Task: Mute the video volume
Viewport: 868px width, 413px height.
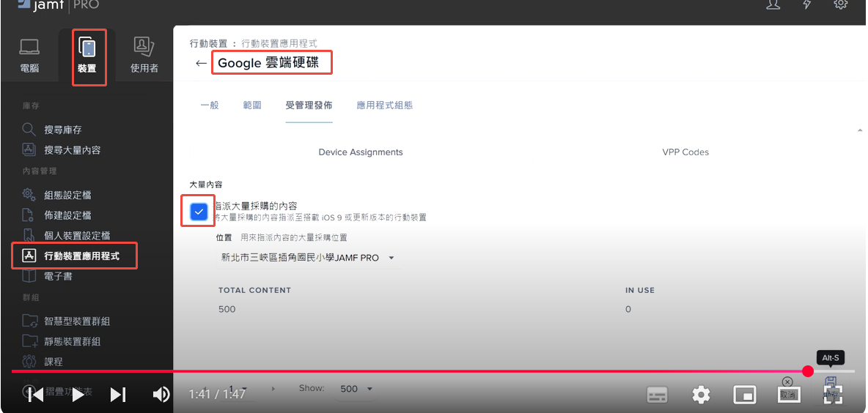Action: point(161,395)
